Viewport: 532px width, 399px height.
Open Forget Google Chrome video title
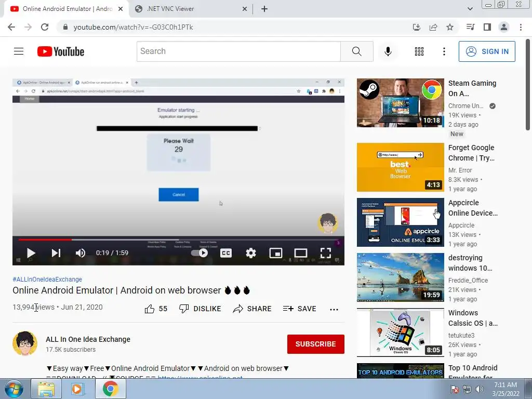pos(471,153)
